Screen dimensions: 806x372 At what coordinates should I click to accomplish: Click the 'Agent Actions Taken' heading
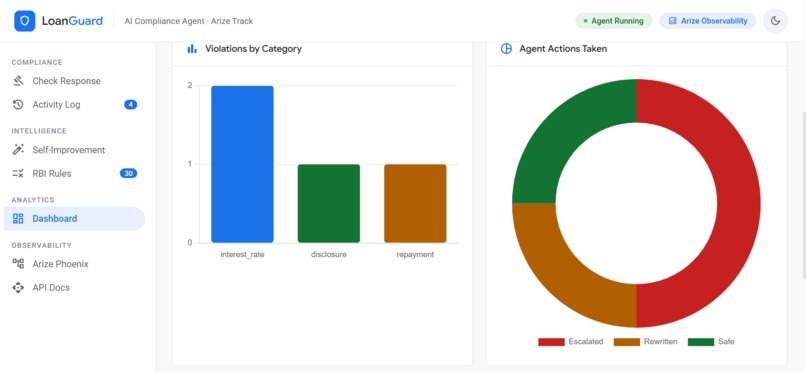(563, 49)
